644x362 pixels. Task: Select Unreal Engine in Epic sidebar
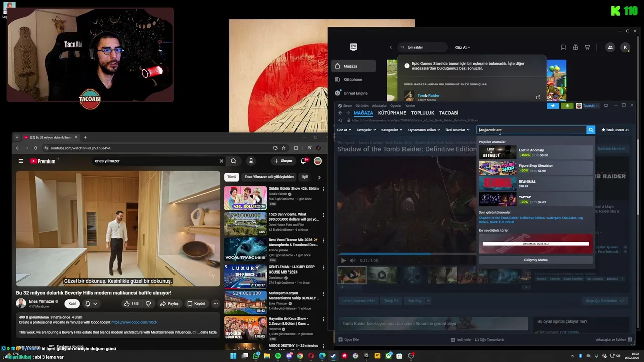coord(353,93)
